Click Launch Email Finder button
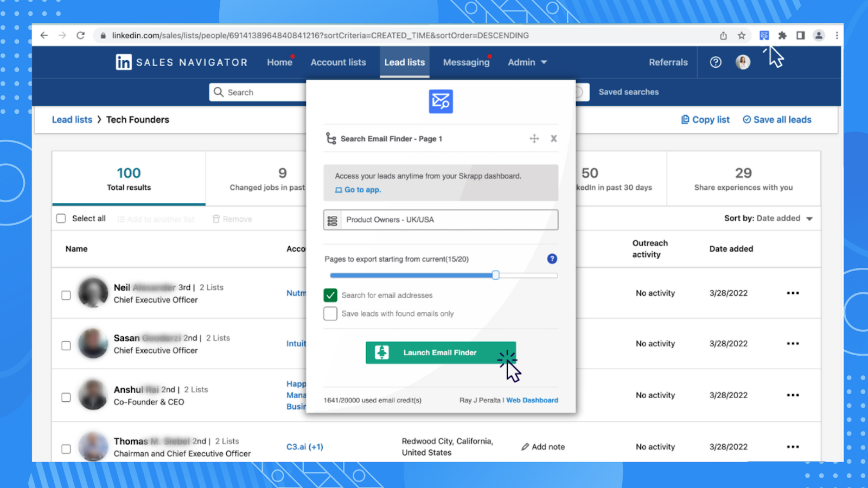Screen dimensions: 868x488 (x=441, y=352)
